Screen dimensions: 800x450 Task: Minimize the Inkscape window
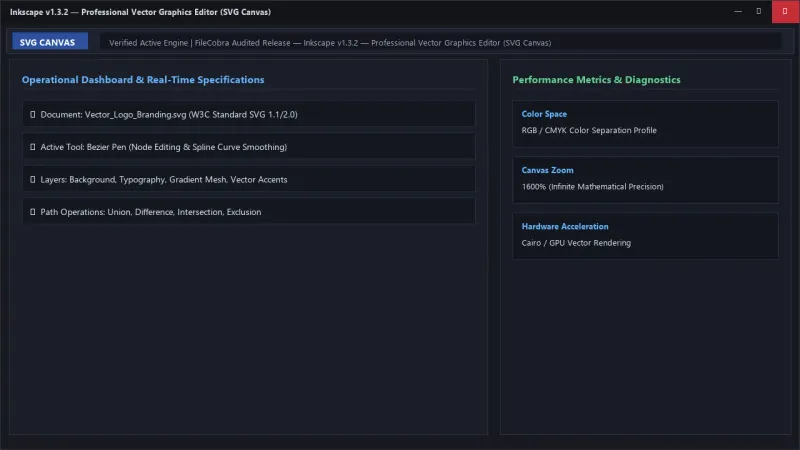[x=738, y=11]
